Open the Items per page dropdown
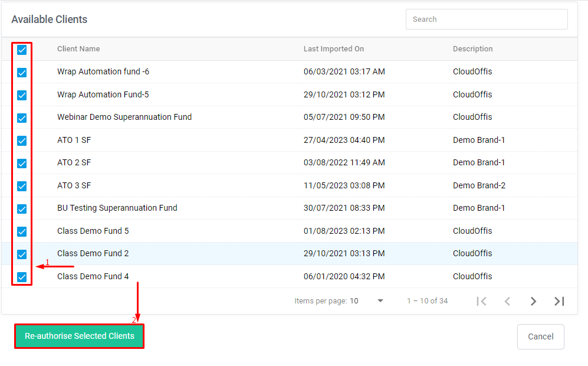 click(367, 301)
